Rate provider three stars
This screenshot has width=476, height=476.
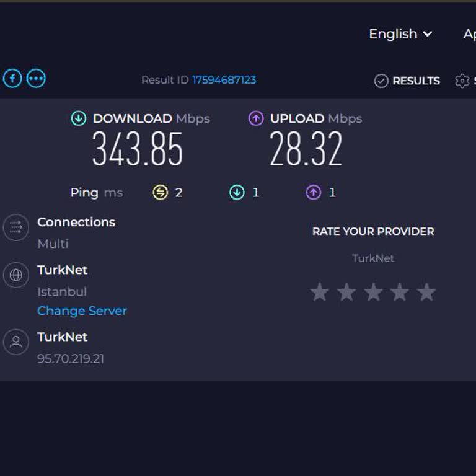click(373, 292)
